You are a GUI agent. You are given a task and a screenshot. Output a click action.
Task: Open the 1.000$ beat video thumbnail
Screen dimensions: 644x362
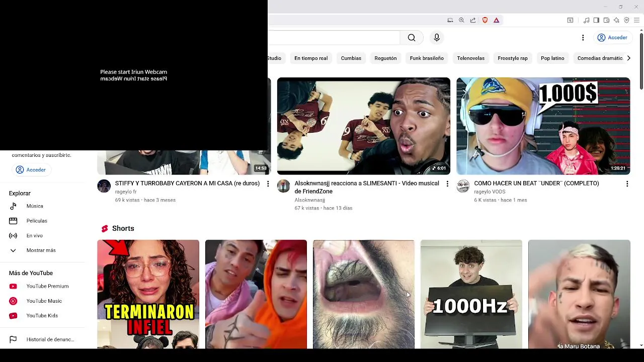coord(543,126)
